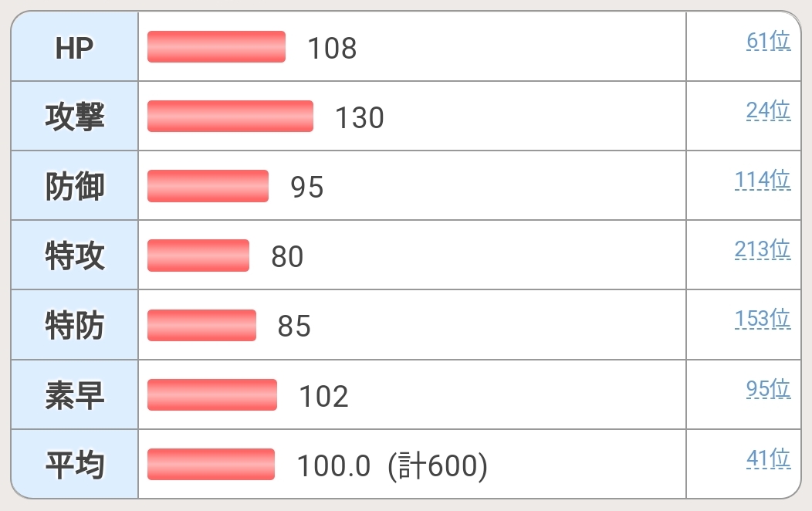Select the 平均 row header label
The image size is (812, 511).
point(75,465)
